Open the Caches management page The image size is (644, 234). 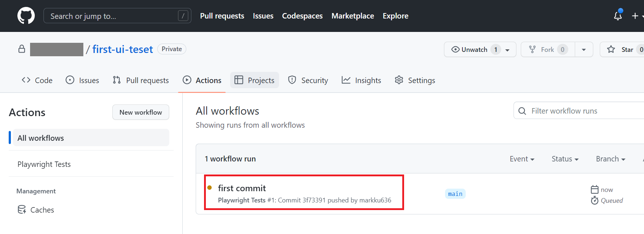(42, 210)
